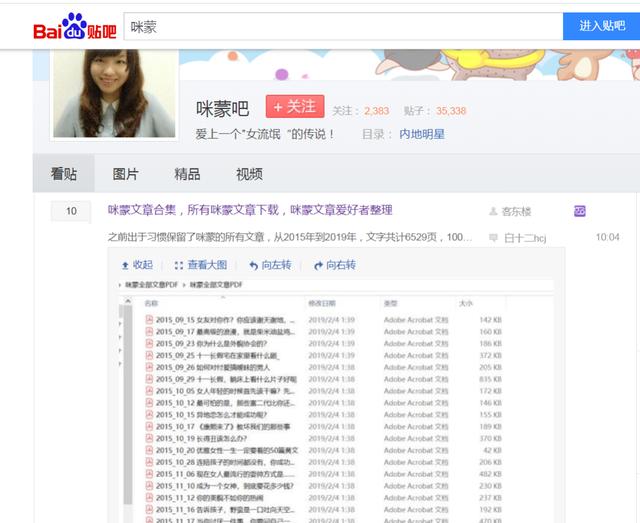Follow the bar with + 关注 button

295,107
